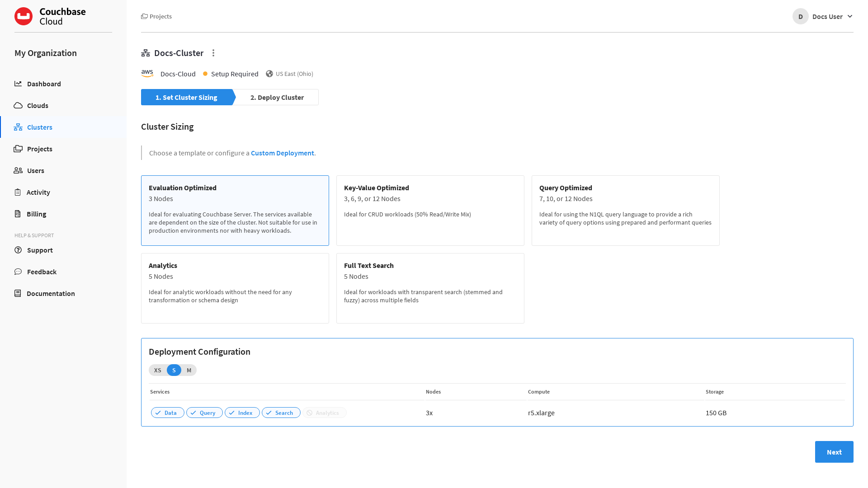Open Docs-Cluster three-dot options menu

(213, 53)
